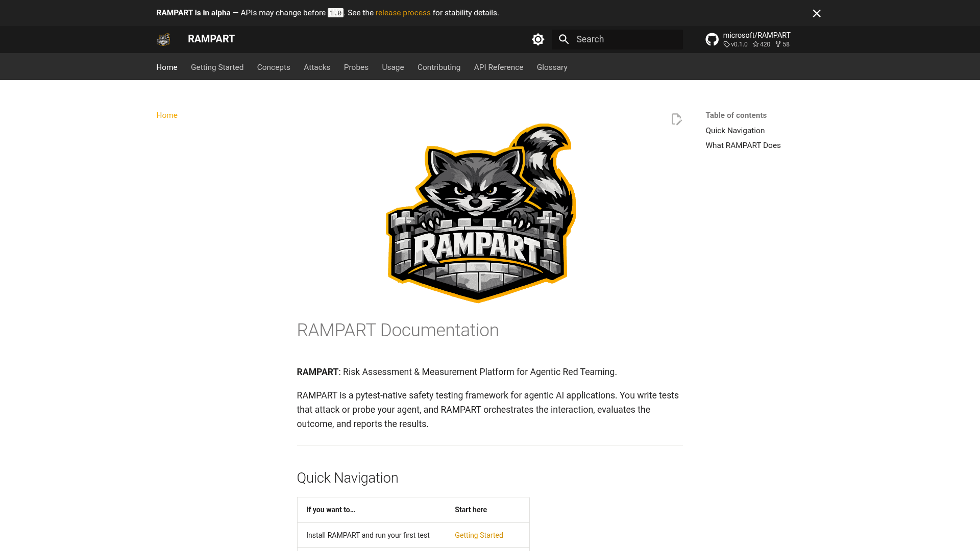Go to the Probes tab
This screenshot has width=980, height=551.
pos(356,67)
